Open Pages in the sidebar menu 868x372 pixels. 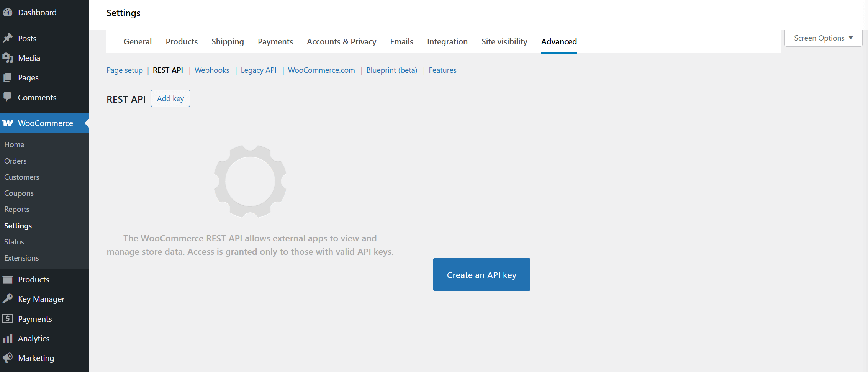(28, 77)
